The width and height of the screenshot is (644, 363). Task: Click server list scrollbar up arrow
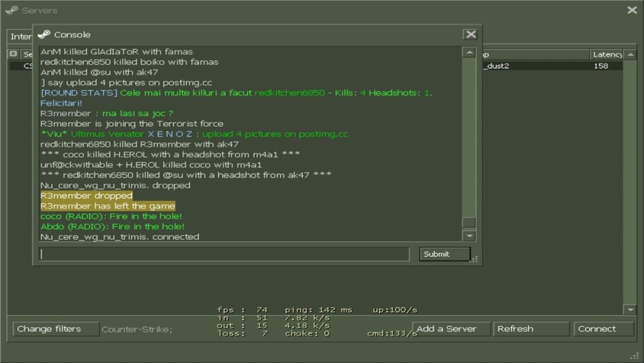click(x=630, y=54)
